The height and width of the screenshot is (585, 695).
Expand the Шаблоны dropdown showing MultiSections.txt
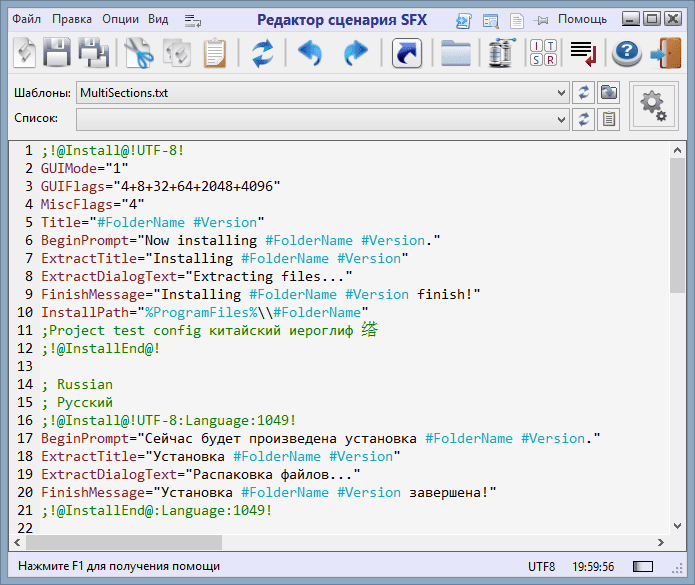pos(560,93)
